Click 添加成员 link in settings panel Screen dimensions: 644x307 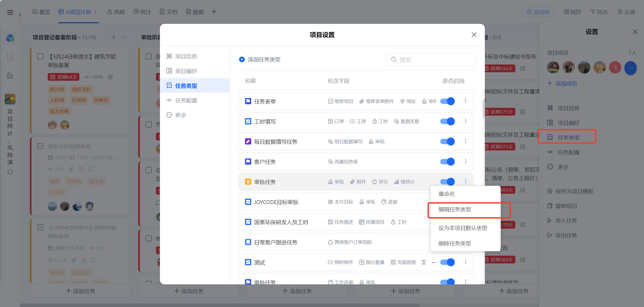(562, 83)
